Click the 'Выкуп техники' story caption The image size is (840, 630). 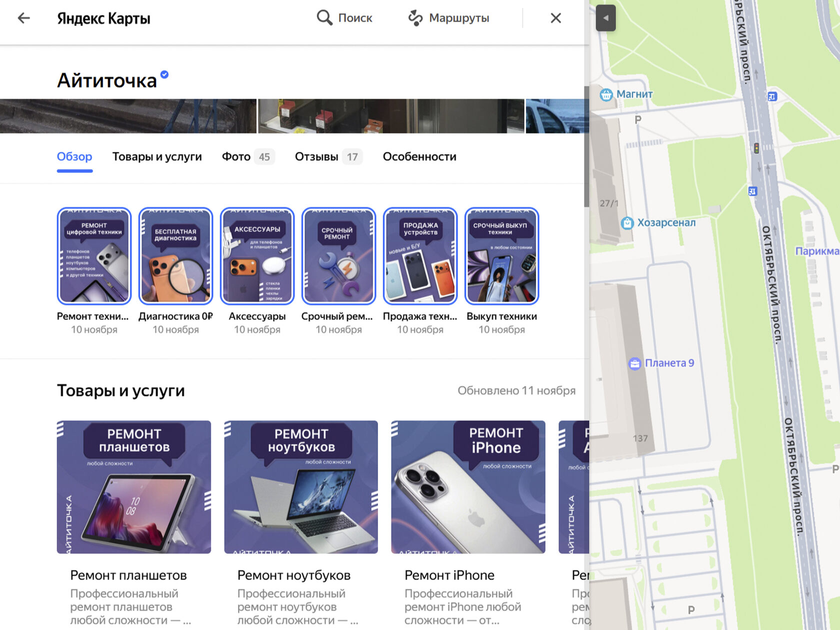coord(501,316)
